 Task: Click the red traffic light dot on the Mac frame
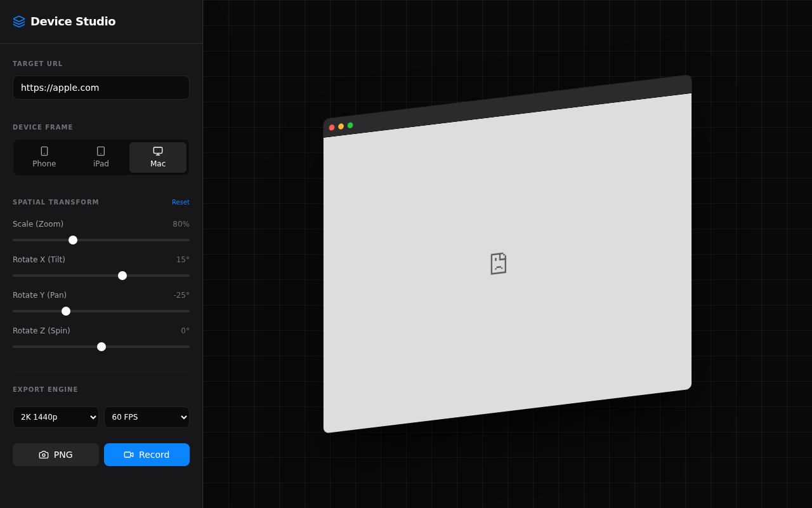pos(332,127)
